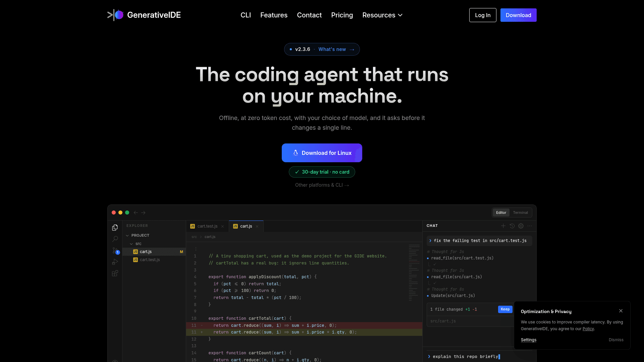Click the src/cart.js changed file row
Image resolution: width=644 pixels, height=362 pixels.
tap(470, 321)
